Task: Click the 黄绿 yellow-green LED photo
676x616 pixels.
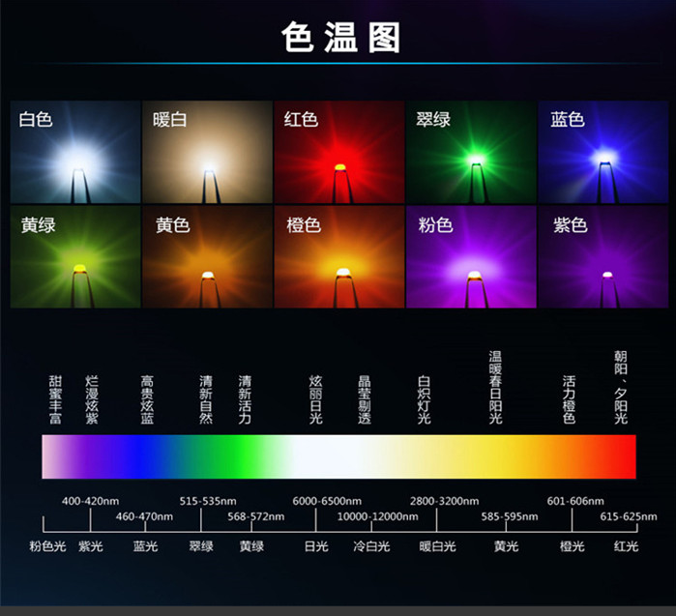Action: (75, 257)
